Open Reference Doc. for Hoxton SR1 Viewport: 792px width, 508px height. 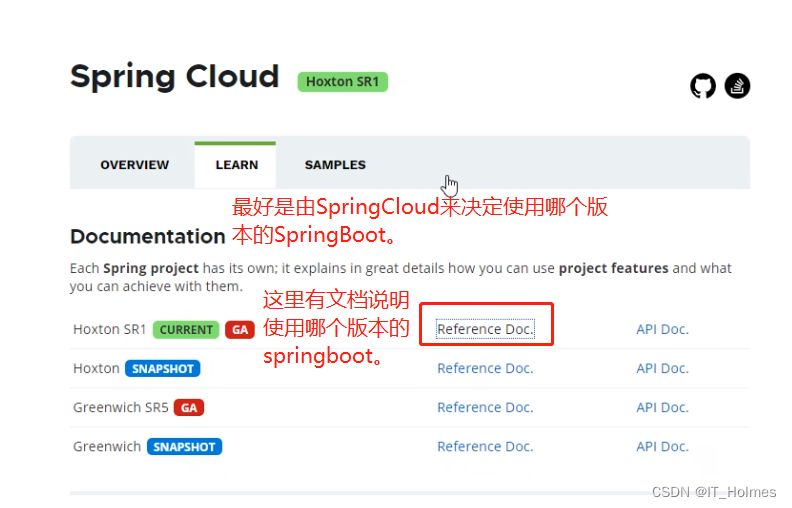click(x=485, y=329)
